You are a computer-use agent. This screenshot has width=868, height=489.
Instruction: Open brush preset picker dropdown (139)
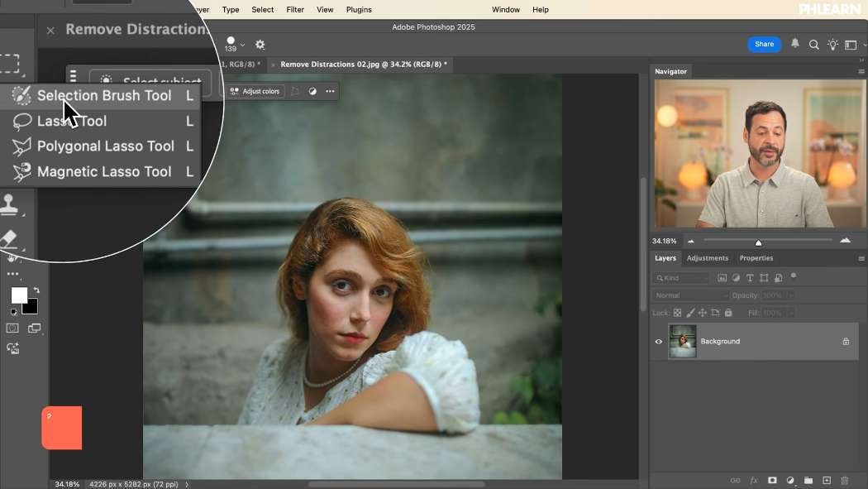(x=242, y=45)
